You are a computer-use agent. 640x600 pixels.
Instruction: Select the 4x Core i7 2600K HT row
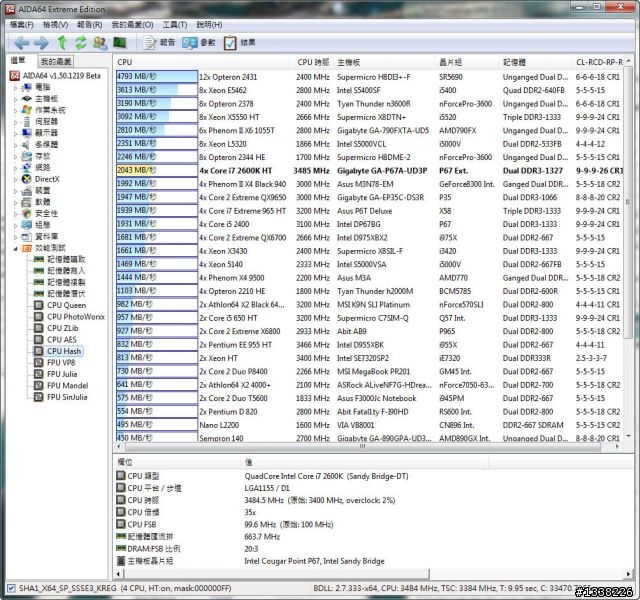point(369,171)
